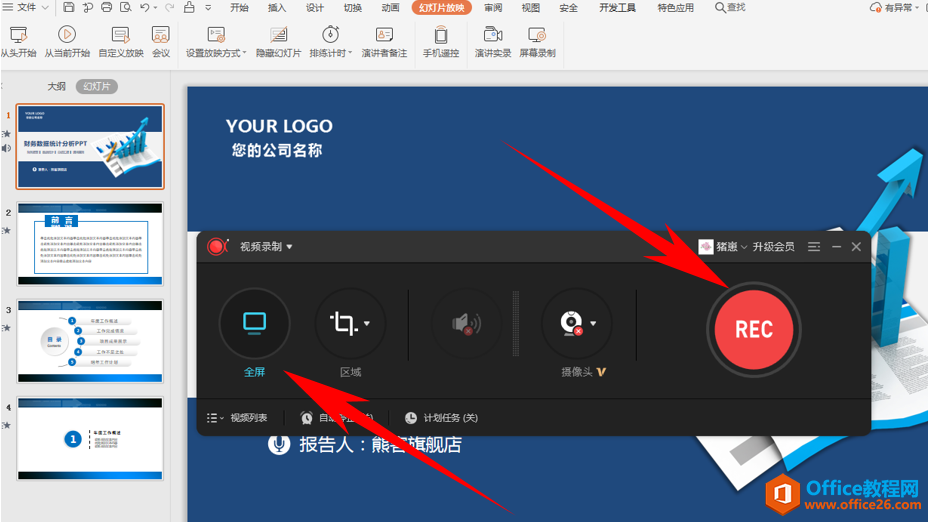928x522 pixels.
Task: Switch to 幻灯片 thumbnails view
Action: (96, 86)
